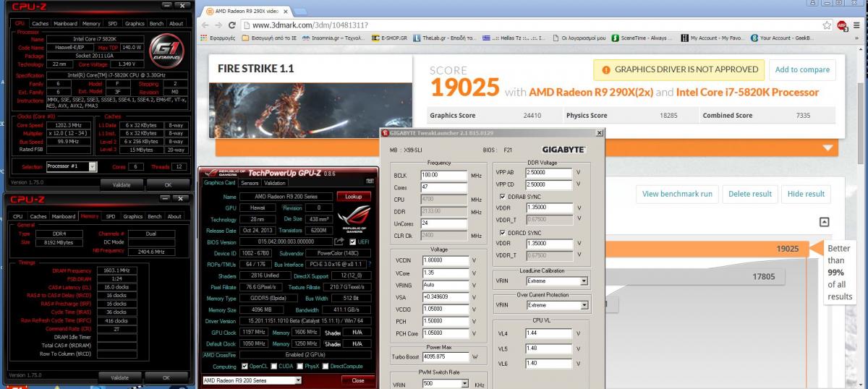This screenshot has height=389, width=868.
Task: Open the Graphics tab in bottom CPU-Z window
Action: point(133,216)
